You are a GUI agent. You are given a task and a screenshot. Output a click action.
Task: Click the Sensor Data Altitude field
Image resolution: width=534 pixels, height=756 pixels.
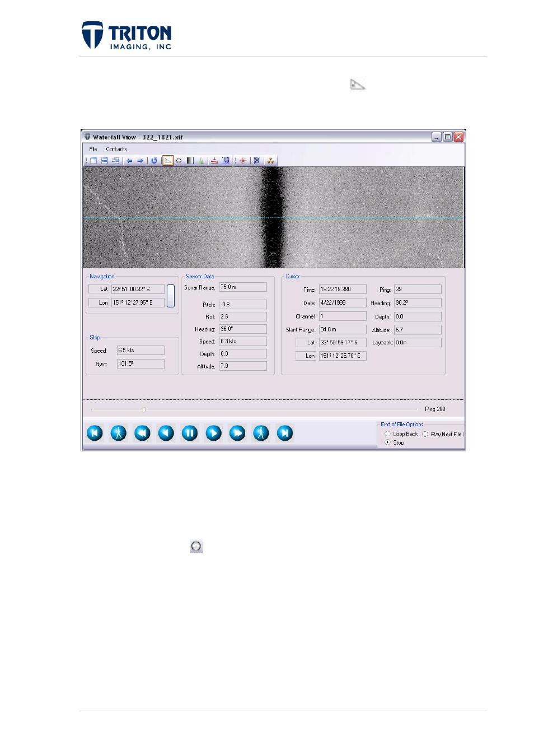point(243,366)
